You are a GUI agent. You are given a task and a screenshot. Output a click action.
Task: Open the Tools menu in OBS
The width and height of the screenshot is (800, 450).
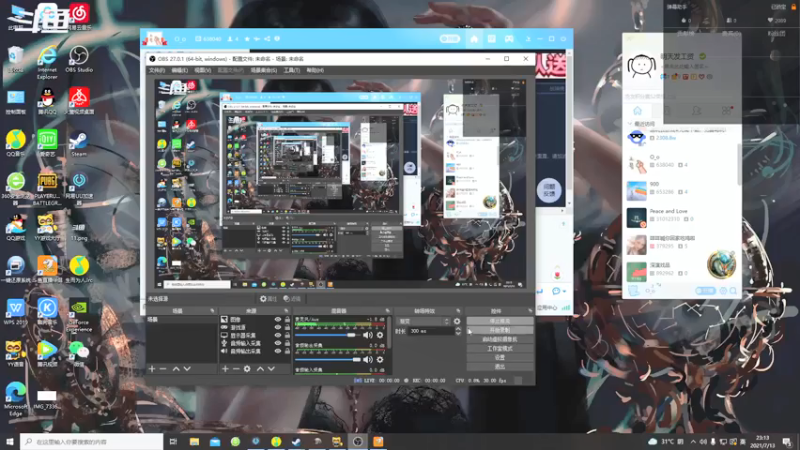[291, 70]
